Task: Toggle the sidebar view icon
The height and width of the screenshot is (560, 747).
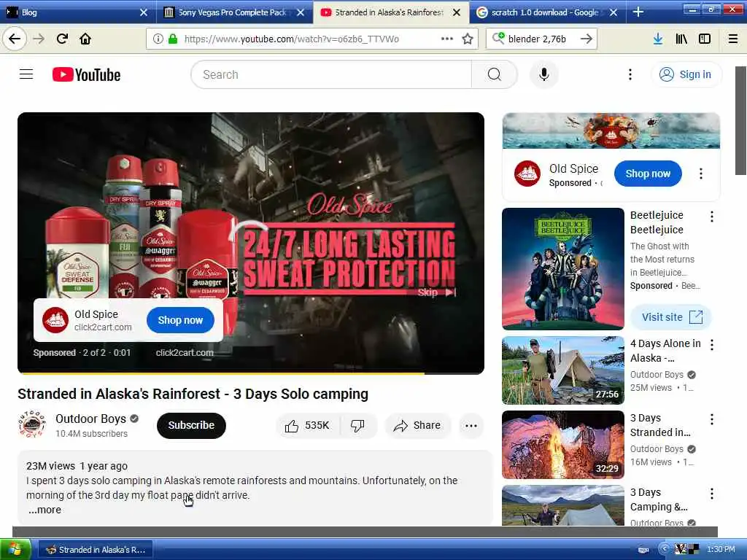Action: [705, 39]
